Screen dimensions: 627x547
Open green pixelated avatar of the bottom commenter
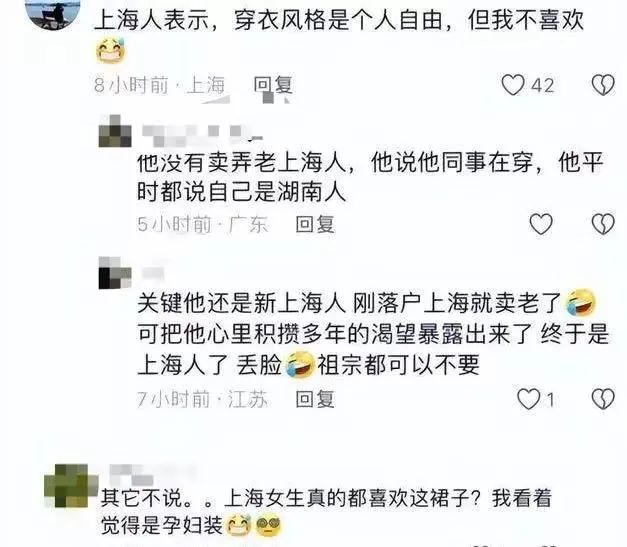[x=71, y=485]
